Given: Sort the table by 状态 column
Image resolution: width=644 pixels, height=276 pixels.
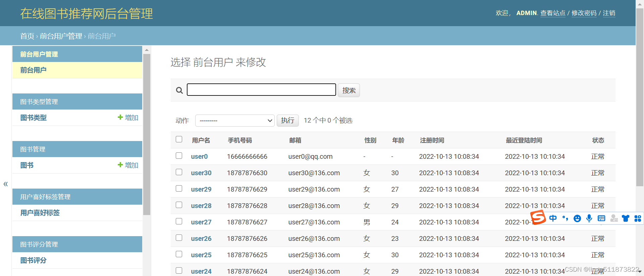Looking at the screenshot, I should tap(598, 140).
